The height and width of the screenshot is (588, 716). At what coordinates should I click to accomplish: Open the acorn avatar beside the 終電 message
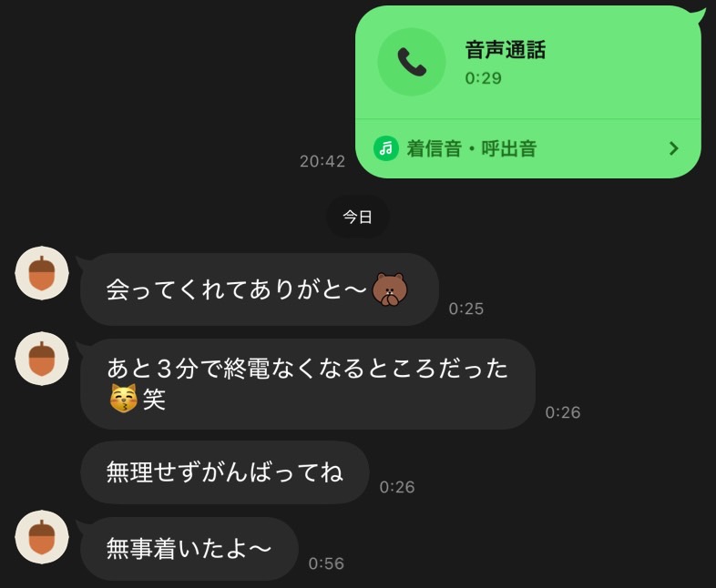pos(42,359)
